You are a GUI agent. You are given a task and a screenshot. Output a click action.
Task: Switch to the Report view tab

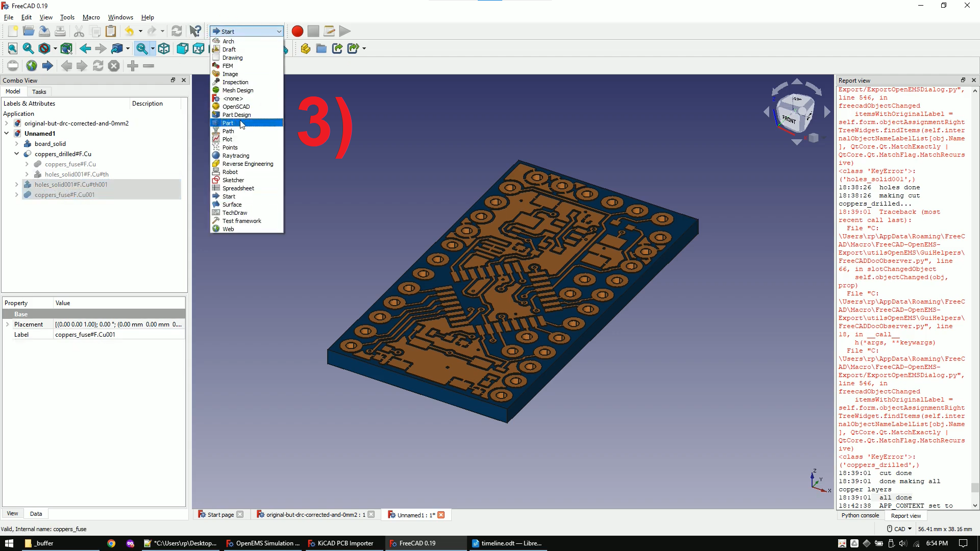(908, 515)
